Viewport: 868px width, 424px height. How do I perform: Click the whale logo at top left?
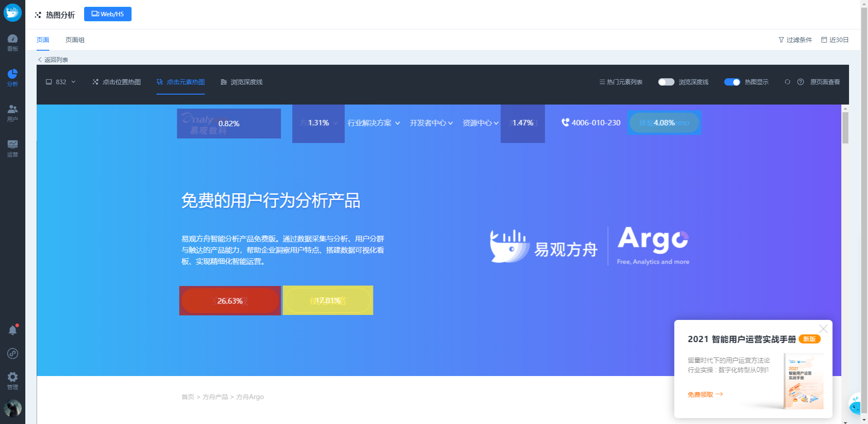[x=13, y=12]
